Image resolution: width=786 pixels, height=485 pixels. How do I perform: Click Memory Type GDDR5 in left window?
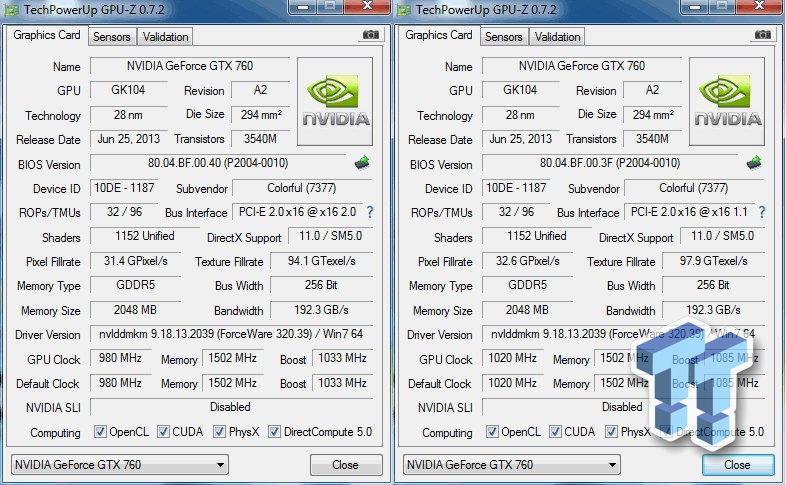tap(136, 285)
